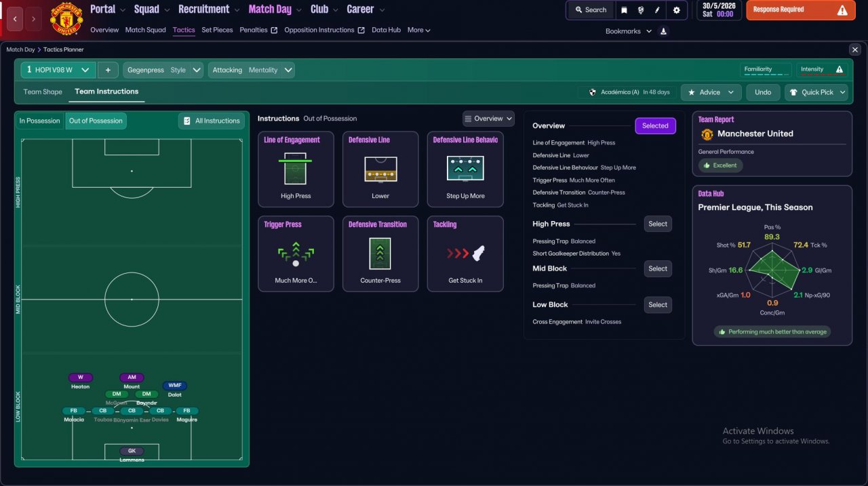868x486 pixels.
Task: Open the settings gear icon
Action: 676,10
